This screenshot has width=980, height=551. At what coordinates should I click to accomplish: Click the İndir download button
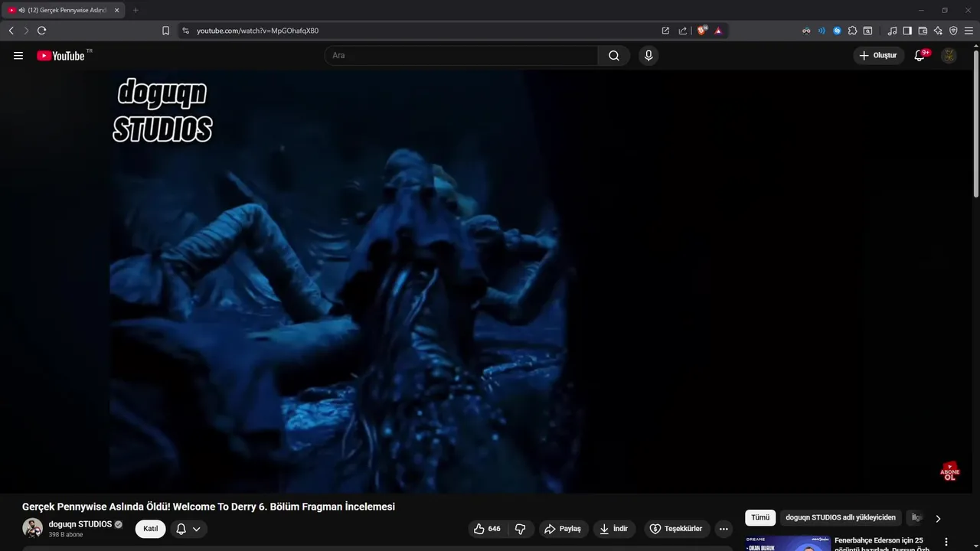[x=614, y=529]
